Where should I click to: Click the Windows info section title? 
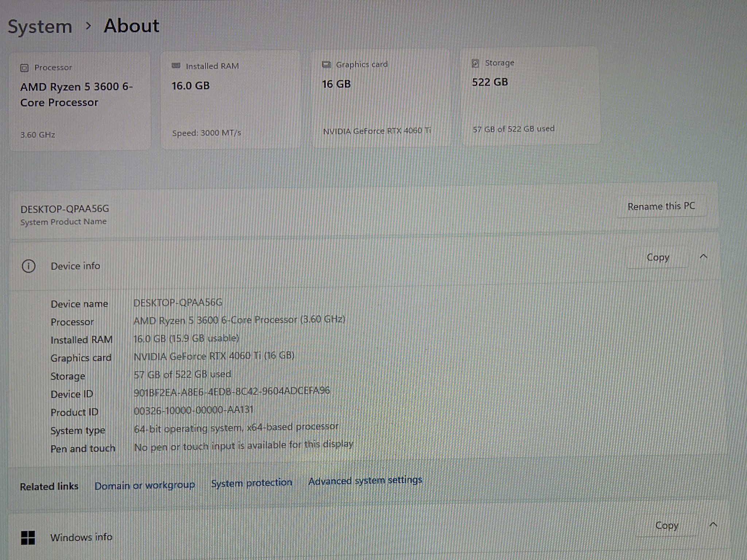pyautogui.click(x=81, y=537)
